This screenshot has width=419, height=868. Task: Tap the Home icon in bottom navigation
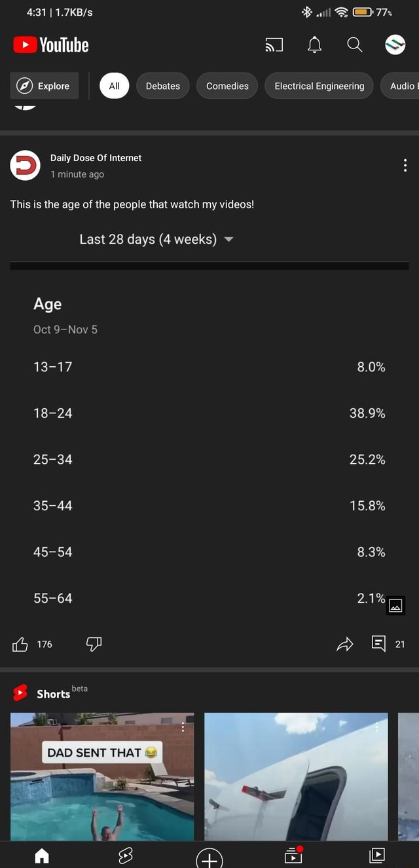(x=41, y=856)
